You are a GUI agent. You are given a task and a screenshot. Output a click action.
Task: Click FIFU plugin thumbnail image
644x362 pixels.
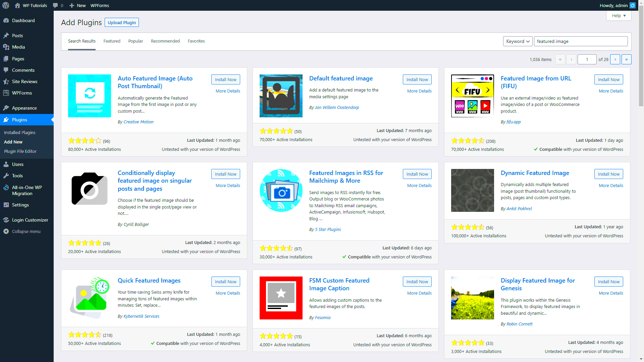pos(472,96)
